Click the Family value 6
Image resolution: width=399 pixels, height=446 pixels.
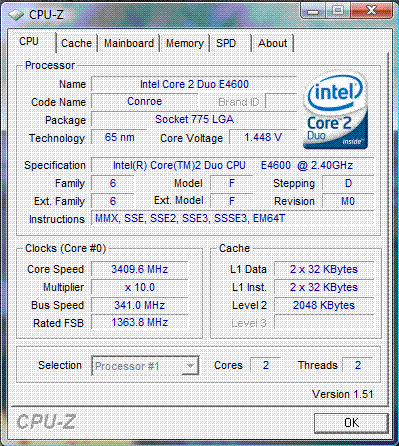(113, 183)
